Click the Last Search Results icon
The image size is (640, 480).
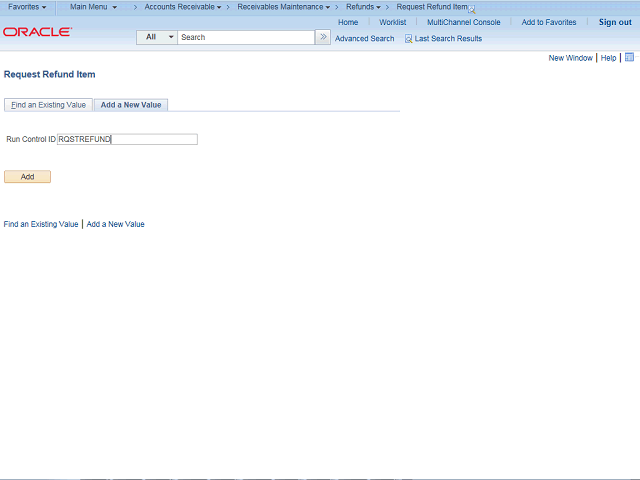[x=408, y=39]
